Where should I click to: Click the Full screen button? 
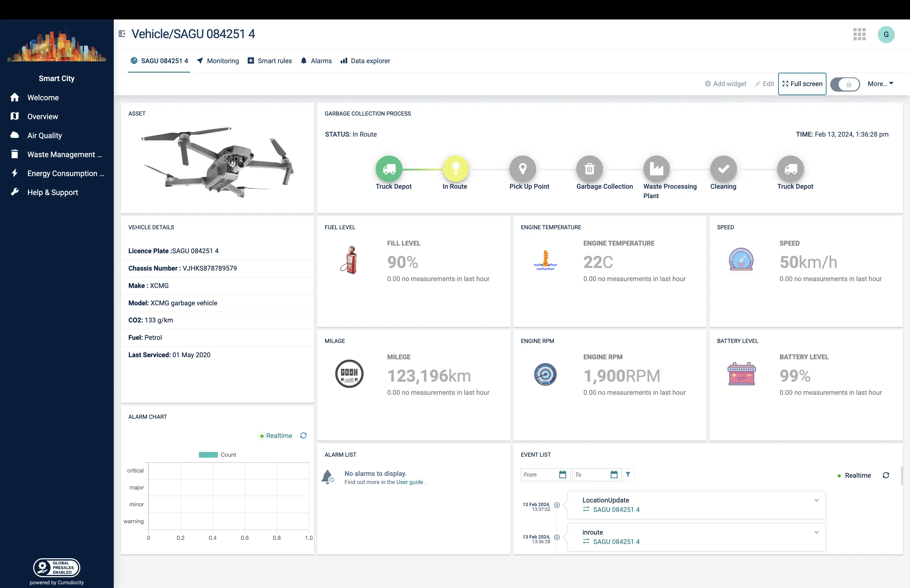coord(802,84)
